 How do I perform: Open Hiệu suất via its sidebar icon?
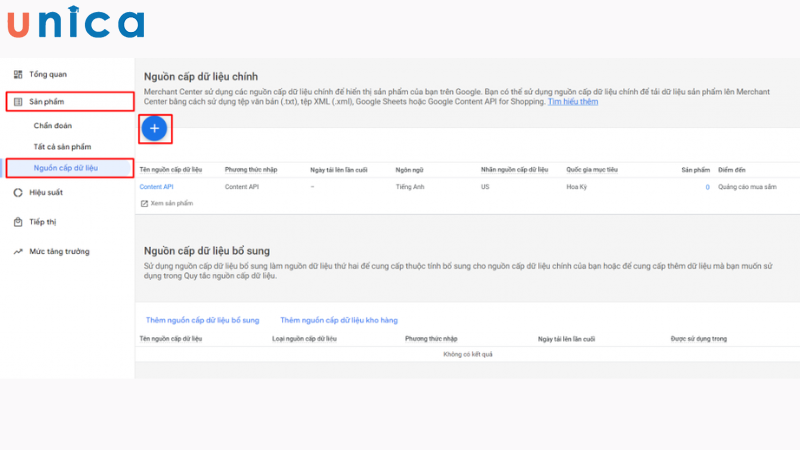click(18, 192)
